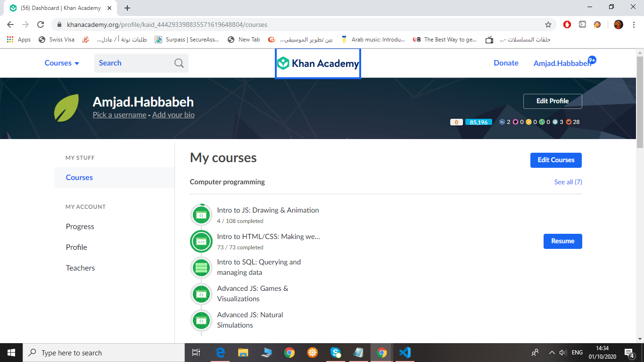Click Pick a username link
Viewport: 644px width, 362px height.
(x=119, y=115)
